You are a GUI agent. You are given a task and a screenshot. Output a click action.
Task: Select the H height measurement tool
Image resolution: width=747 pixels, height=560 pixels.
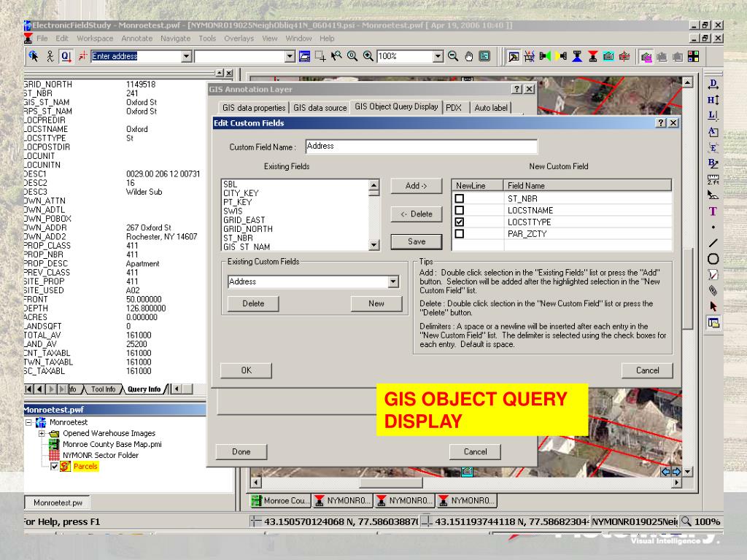coord(713,100)
